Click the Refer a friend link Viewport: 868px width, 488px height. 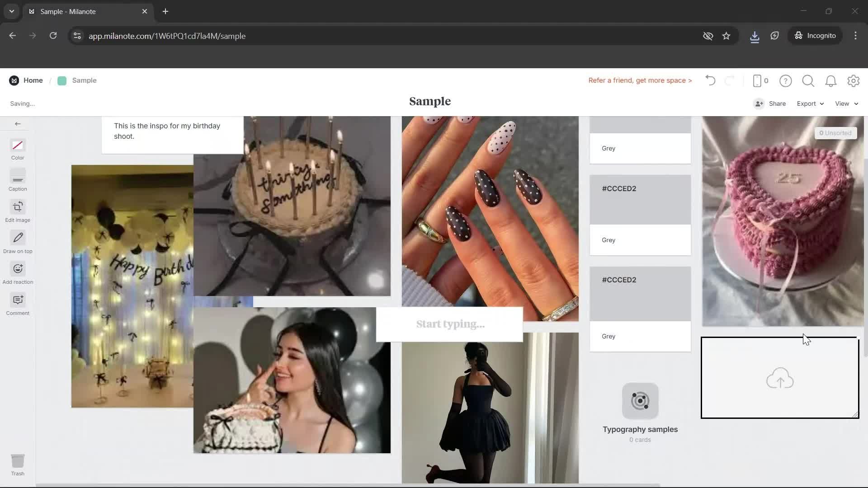click(x=640, y=80)
